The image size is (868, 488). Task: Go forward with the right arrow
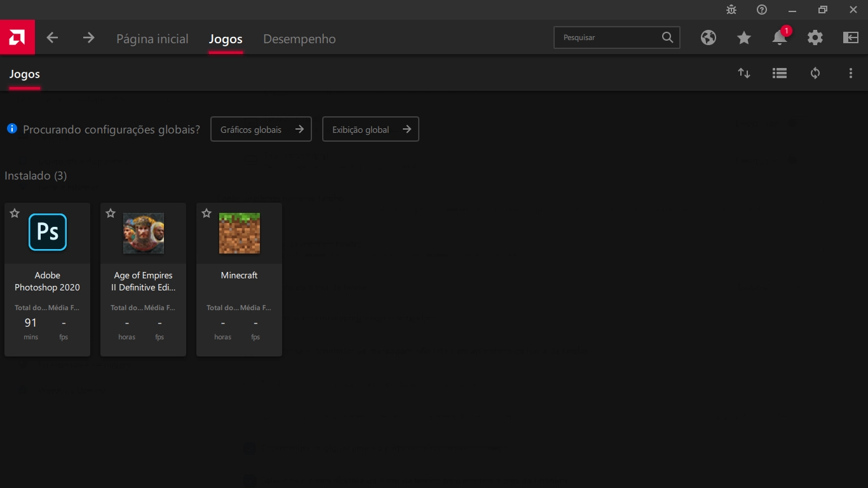point(88,37)
